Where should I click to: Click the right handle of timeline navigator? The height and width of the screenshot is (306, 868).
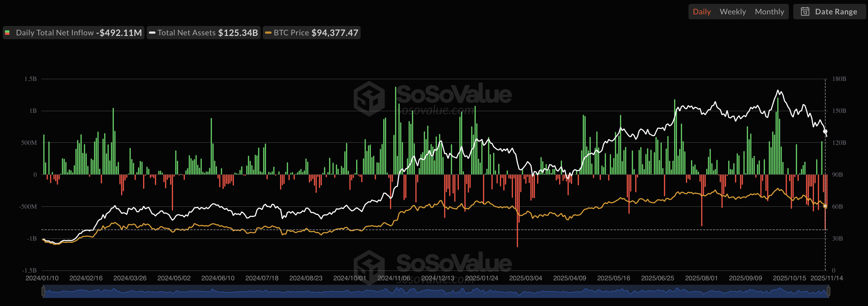point(829,291)
